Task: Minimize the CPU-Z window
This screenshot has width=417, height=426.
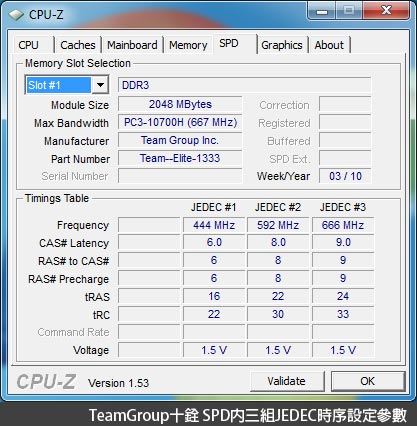Action: [x=322, y=11]
